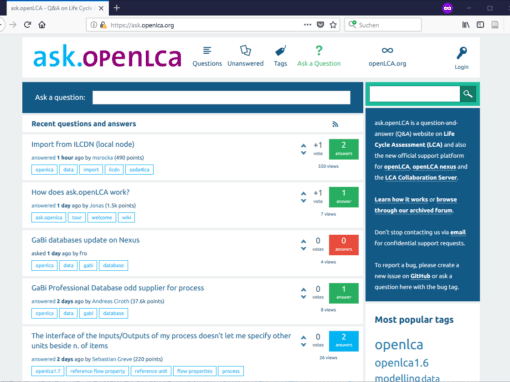Screen dimensions: 510x382
Task: Select the 'flow properties' tag
Action: click(x=195, y=371)
